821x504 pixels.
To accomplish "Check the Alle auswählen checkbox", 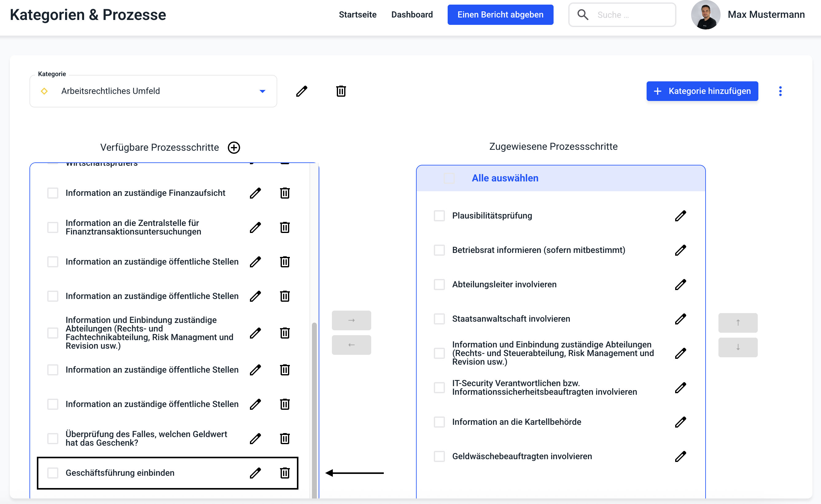I will point(449,178).
